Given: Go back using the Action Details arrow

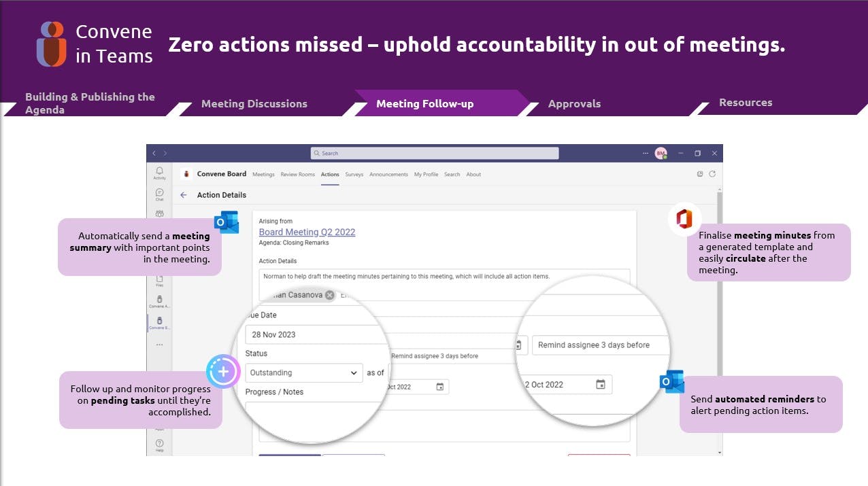Looking at the screenshot, I should tap(183, 195).
